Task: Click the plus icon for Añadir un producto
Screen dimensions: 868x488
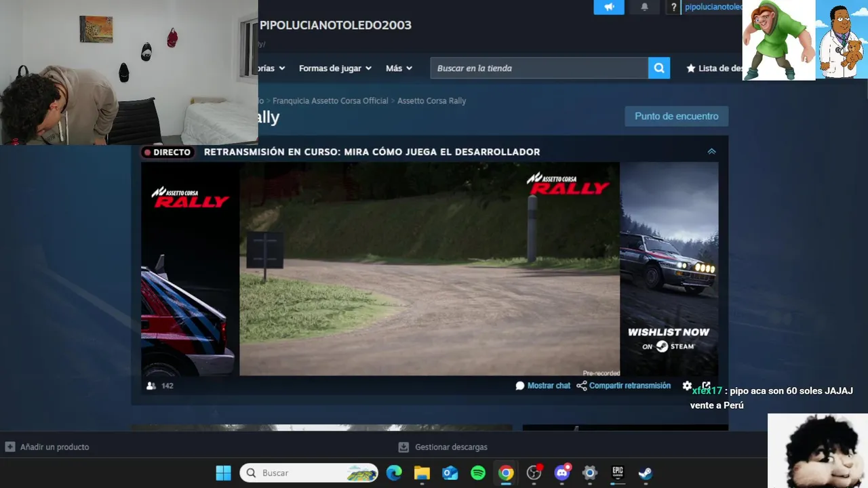Action: pos(10,447)
